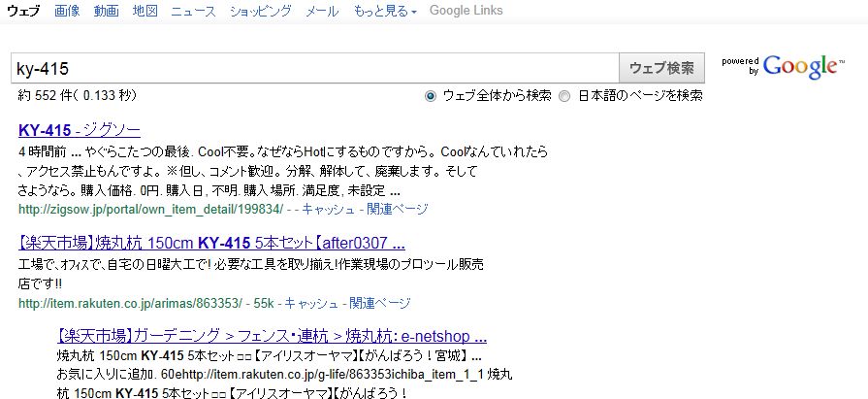Open キャッシュ link for rakuten arimas result

[x=310, y=304]
